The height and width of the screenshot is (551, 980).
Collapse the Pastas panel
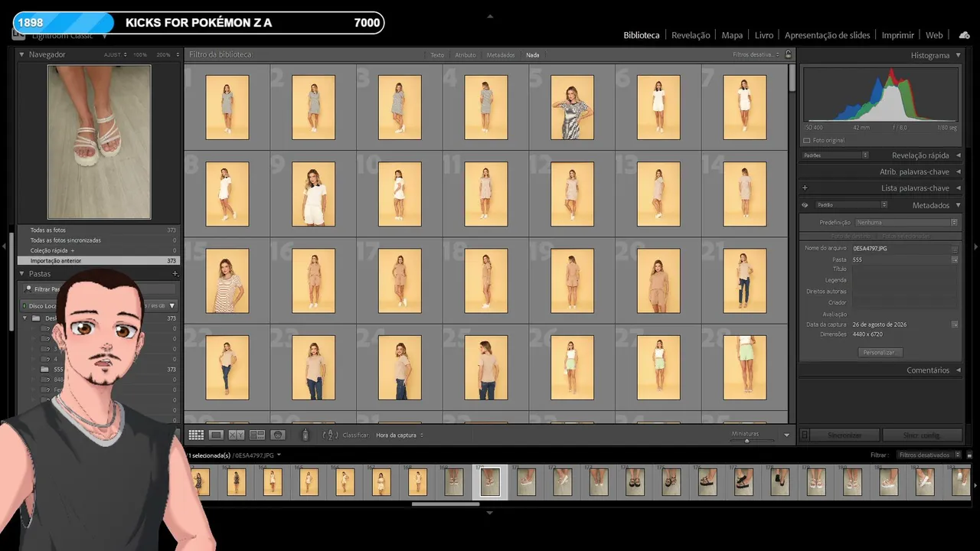tap(21, 274)
